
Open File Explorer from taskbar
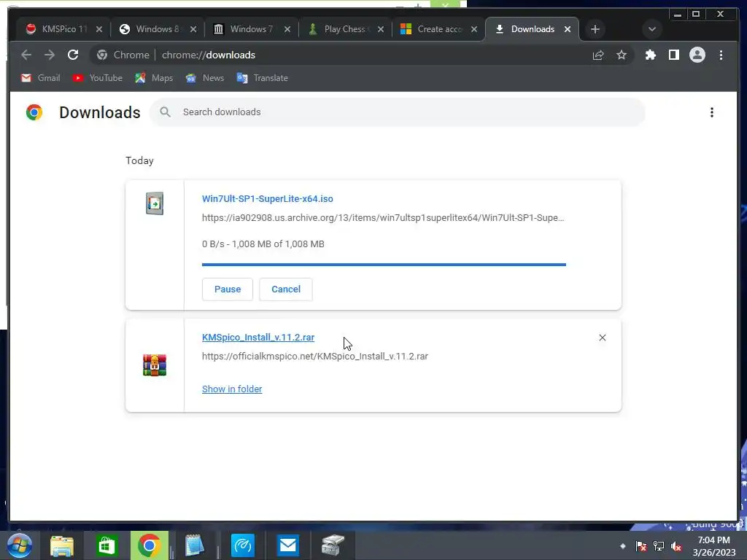(x=62, y=545)
